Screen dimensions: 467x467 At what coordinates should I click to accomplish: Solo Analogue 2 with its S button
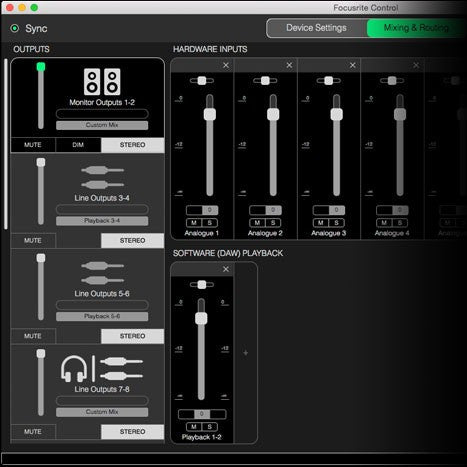[x=273, y=223]
